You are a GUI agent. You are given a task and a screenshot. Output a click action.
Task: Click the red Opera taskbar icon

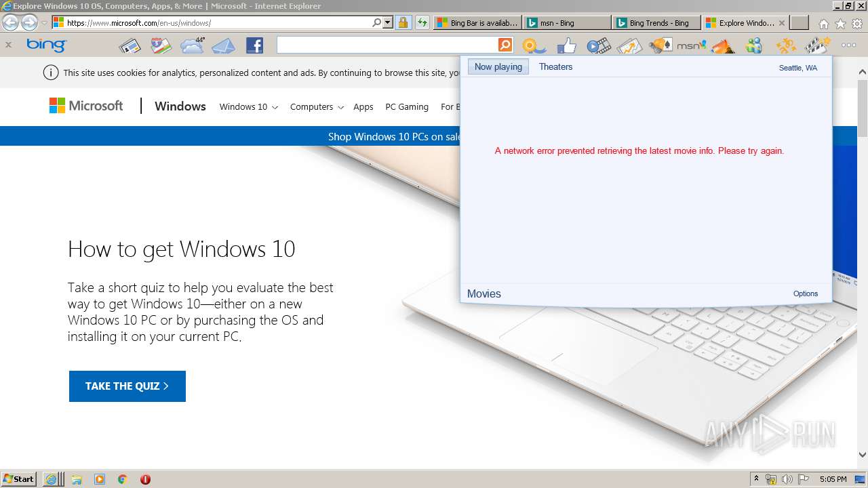pyautogui.click(x=145, y=479)
